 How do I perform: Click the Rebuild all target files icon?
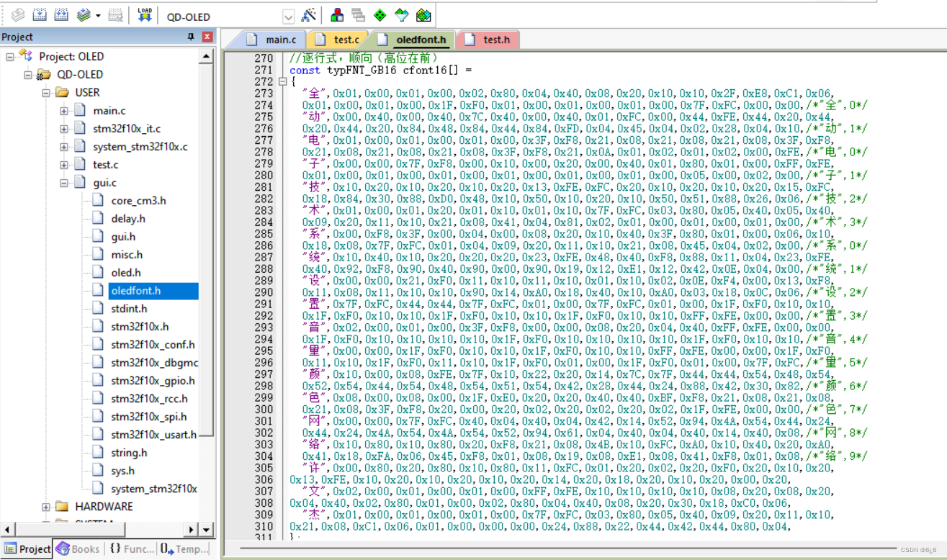[62, 15]
